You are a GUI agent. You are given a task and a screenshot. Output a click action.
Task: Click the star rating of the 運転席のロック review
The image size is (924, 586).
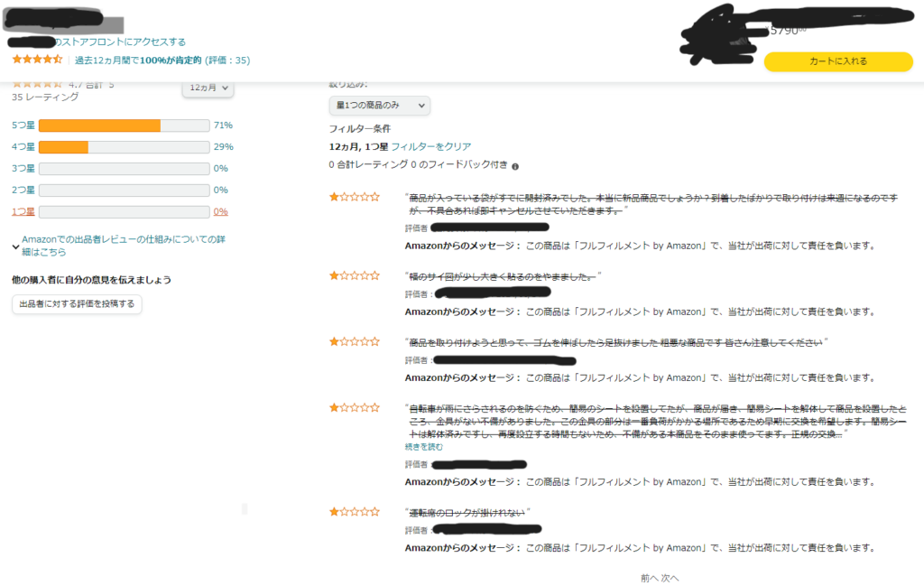coord(354,512)
